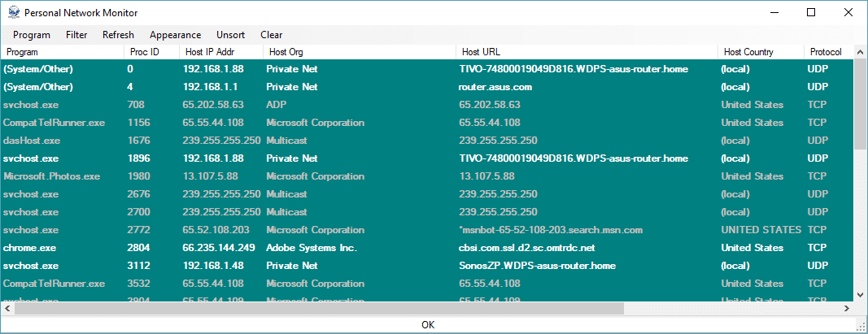Viewport: 868px width, 334px height.
Task: Sort by the Program column header
Action: click(x=62, y=52)
